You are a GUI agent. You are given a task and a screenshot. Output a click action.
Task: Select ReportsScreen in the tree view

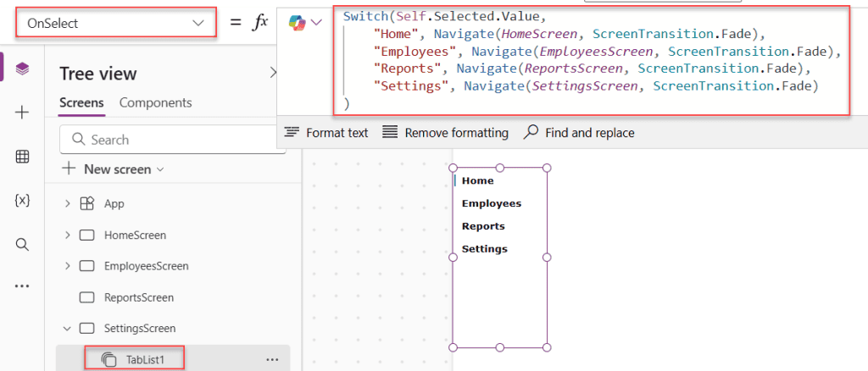(x=139, y=298)
